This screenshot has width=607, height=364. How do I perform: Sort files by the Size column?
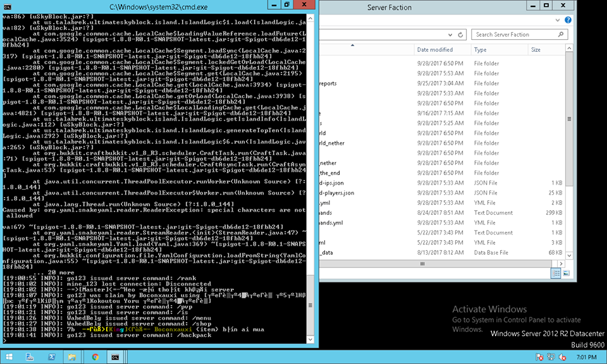[x=536, y=49]
